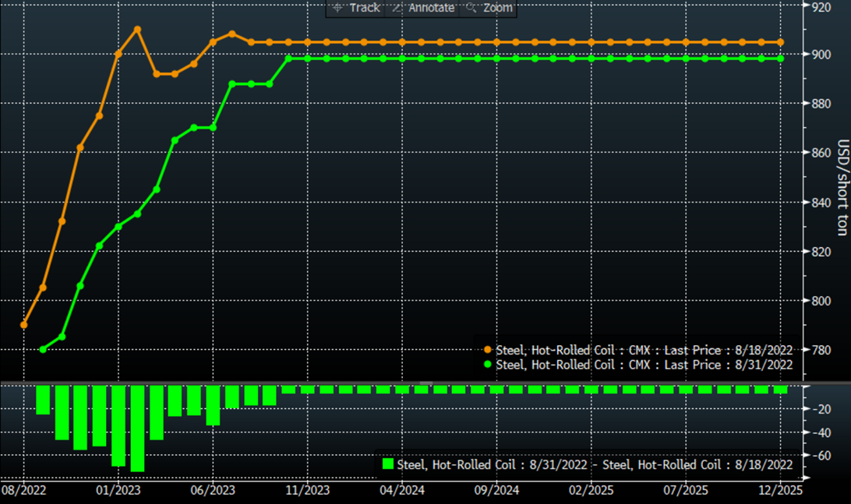851x504 pixels.
Task: Click the tallest green bar in spread panel
Action: pyautogui.click(x=137, y=428)
